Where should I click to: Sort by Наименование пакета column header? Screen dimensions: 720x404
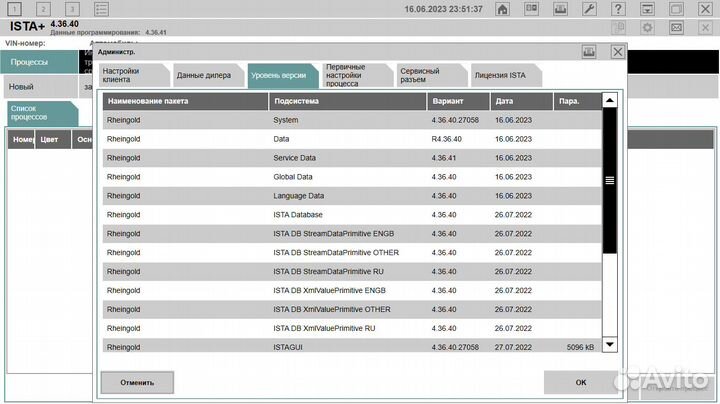point(186,101)
